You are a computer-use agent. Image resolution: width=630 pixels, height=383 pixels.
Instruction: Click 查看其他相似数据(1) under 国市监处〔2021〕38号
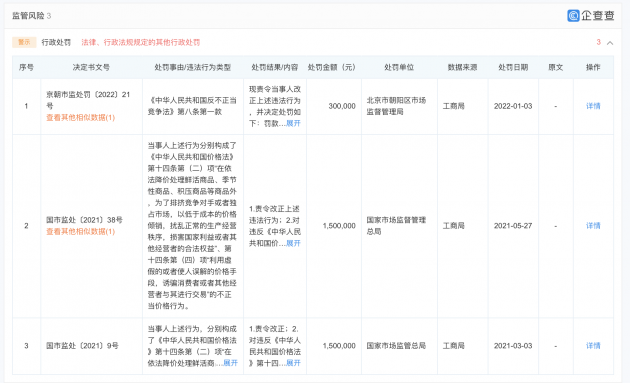[x=80, y=231]
